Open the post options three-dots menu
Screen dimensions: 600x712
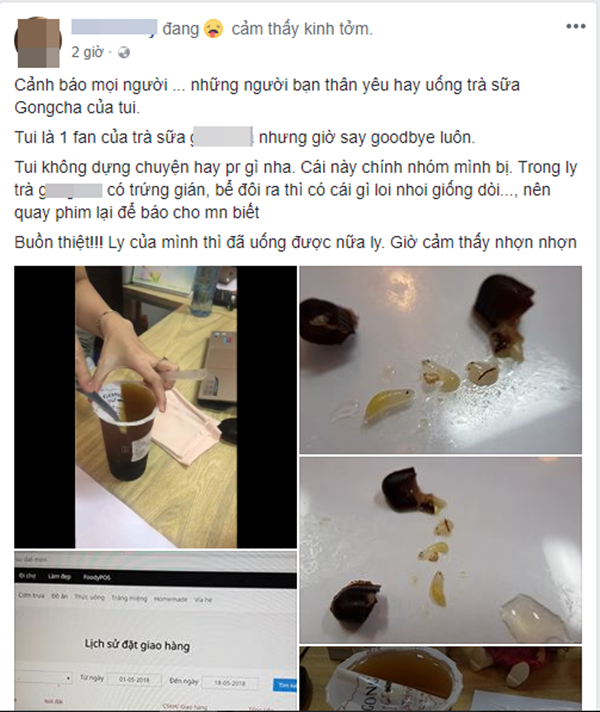coord(575,26)
